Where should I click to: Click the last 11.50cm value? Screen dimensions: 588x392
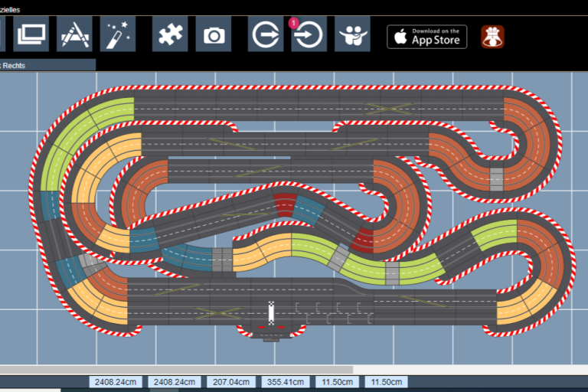(x=386, y=382)
